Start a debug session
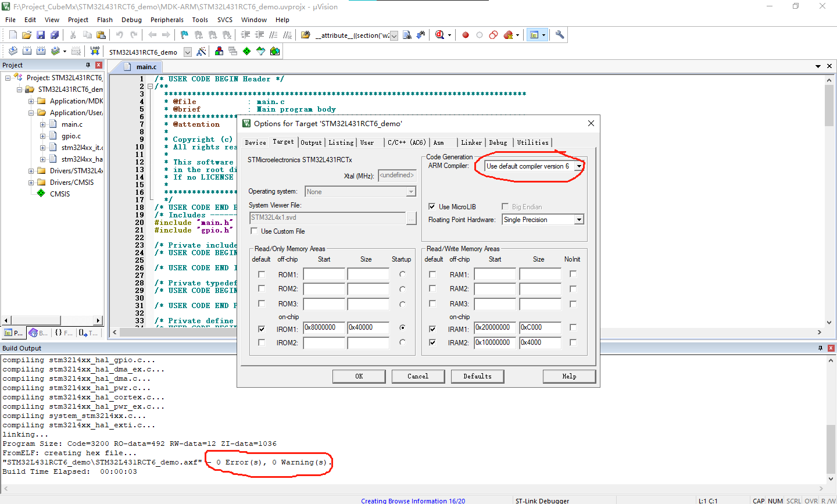 tap(440, 35)
